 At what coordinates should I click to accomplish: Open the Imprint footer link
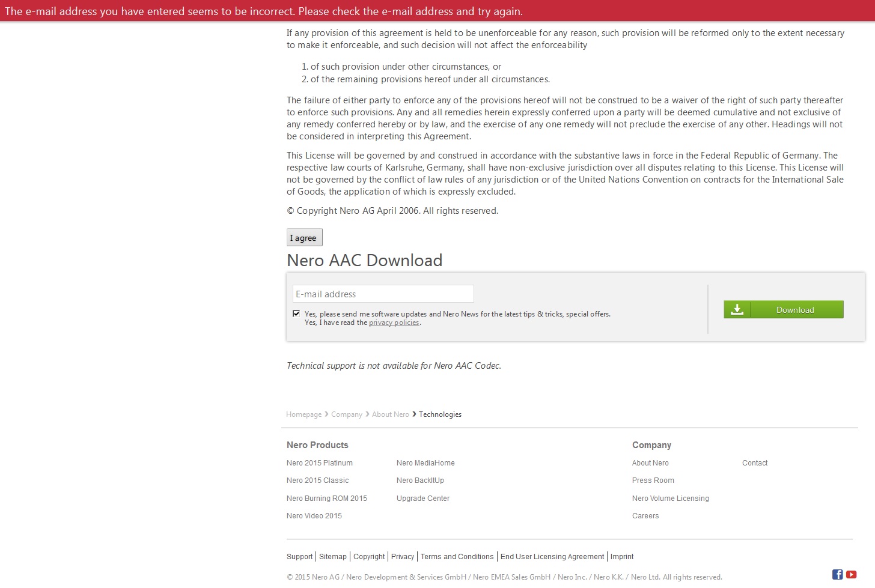[x=622, y=557]
